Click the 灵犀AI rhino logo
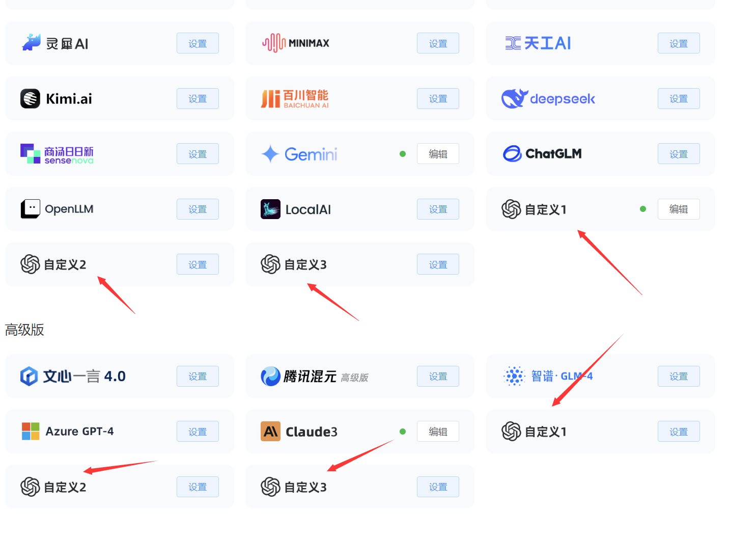This screenshot has width=756, height=538. point(31,43)
